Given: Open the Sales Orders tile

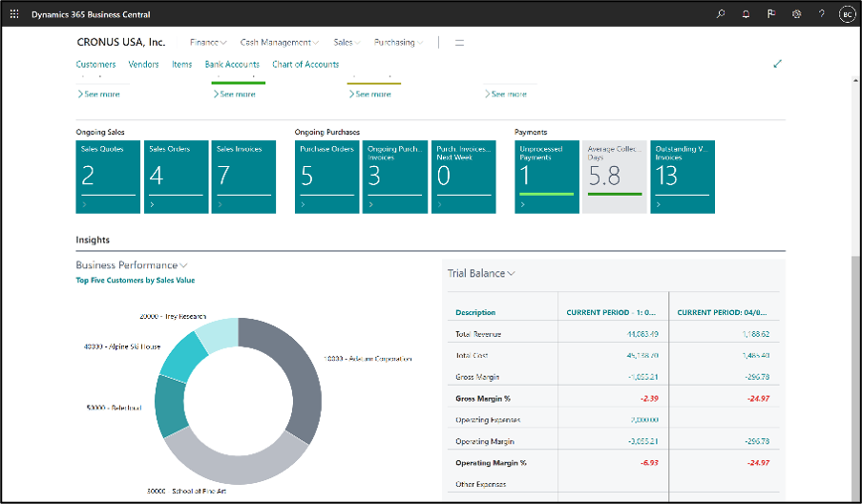Looking at the screenshot, I should click(177, 177).
